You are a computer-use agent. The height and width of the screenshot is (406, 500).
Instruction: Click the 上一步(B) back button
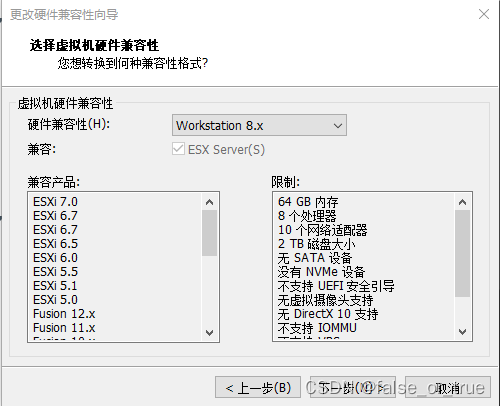click(x=258, y=388)
